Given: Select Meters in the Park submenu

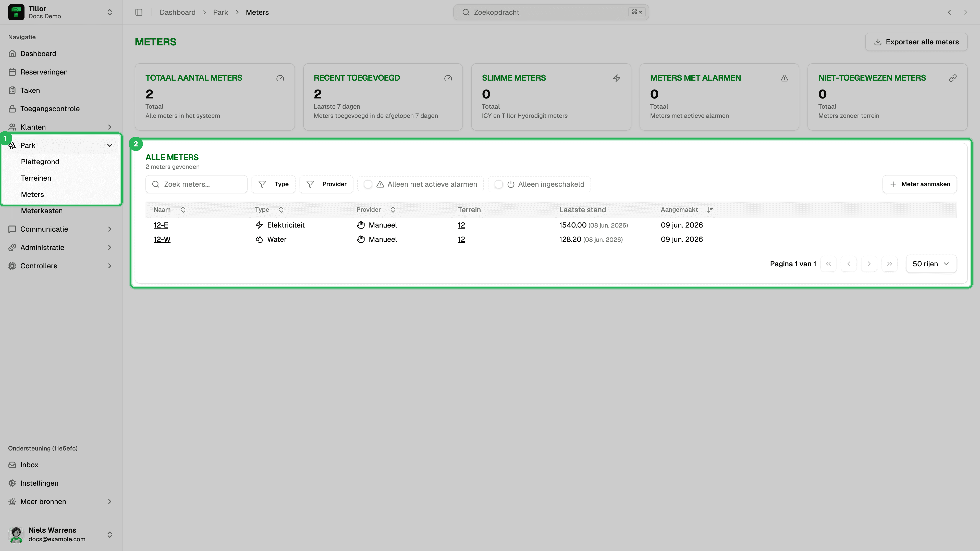Looking at the screenshot, I should [32, 194].
